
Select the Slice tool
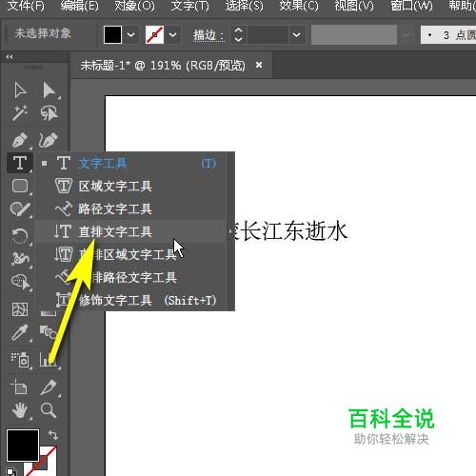(x=50, y=387)
